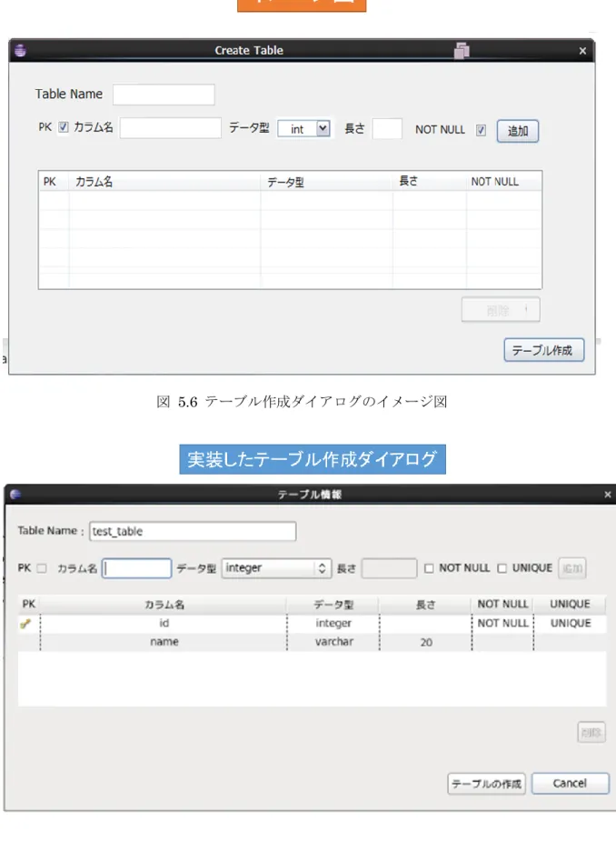Click the 長さ input field in Create Table dialog
616x841 pixels.
(387, 129)
